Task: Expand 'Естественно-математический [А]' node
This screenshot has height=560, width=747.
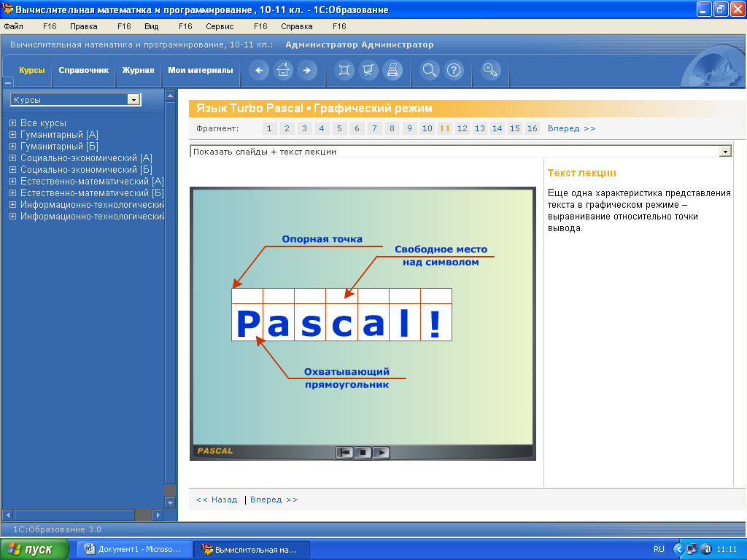Action: click(x=13, y=181)
